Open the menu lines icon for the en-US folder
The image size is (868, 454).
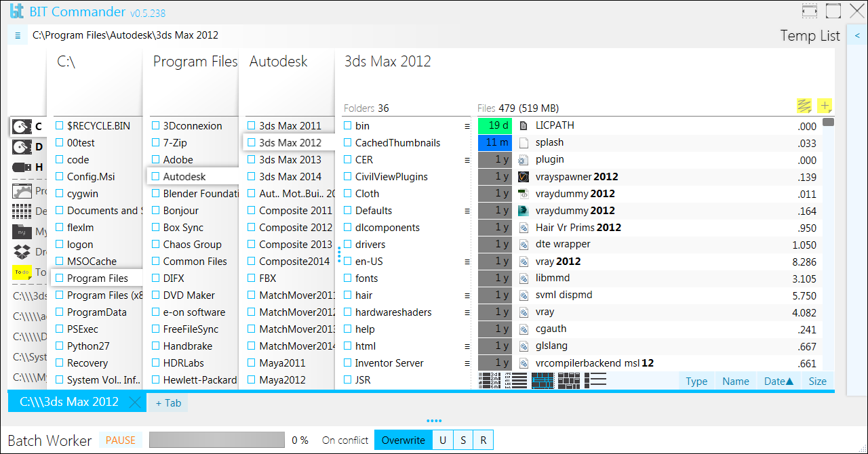[x=467, y=262]
